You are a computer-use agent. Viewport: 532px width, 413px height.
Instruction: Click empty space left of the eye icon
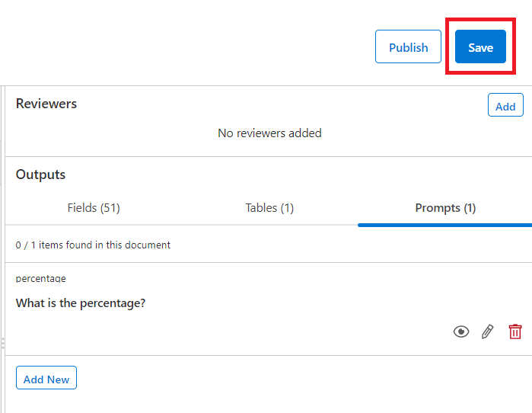pyautogui.click(x=304, y=331)
